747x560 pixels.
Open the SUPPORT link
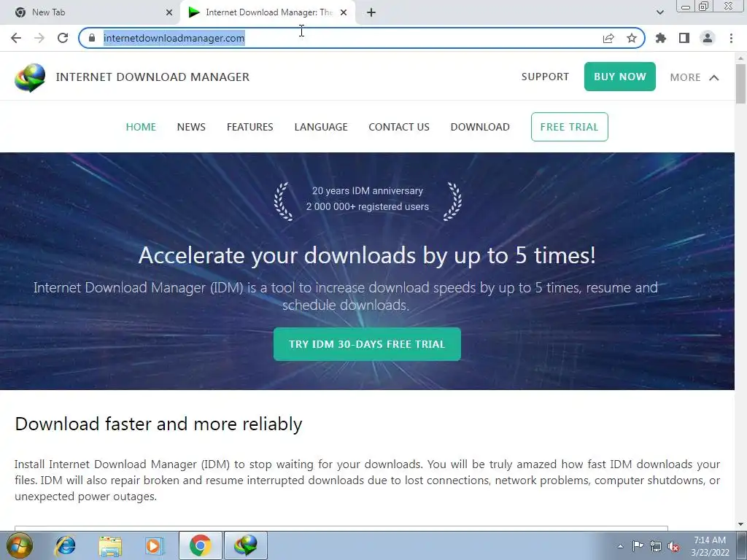[x=545, y=77]
